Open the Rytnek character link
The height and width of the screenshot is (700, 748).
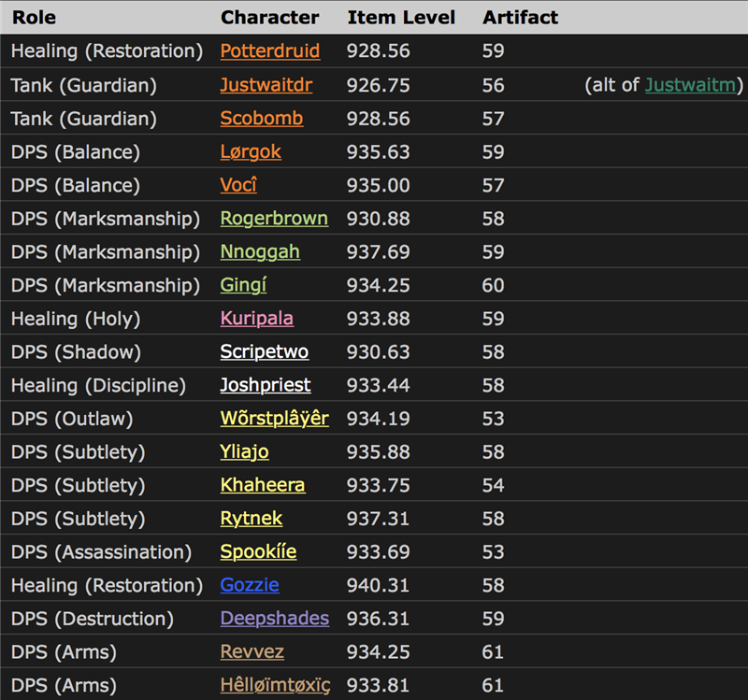[x=252, y=519]
